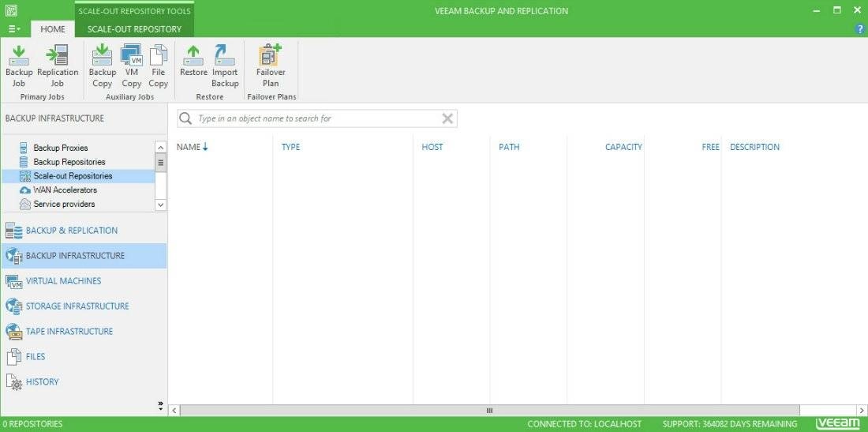Click the tree vertical scrollbar thumb
The height and width of the screenshot is (432, 868).
pyautogui.click(x=160, y=163)
